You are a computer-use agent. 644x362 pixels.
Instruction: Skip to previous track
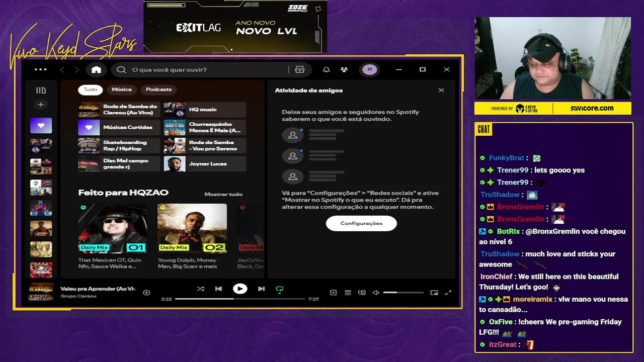click(218, 289)
